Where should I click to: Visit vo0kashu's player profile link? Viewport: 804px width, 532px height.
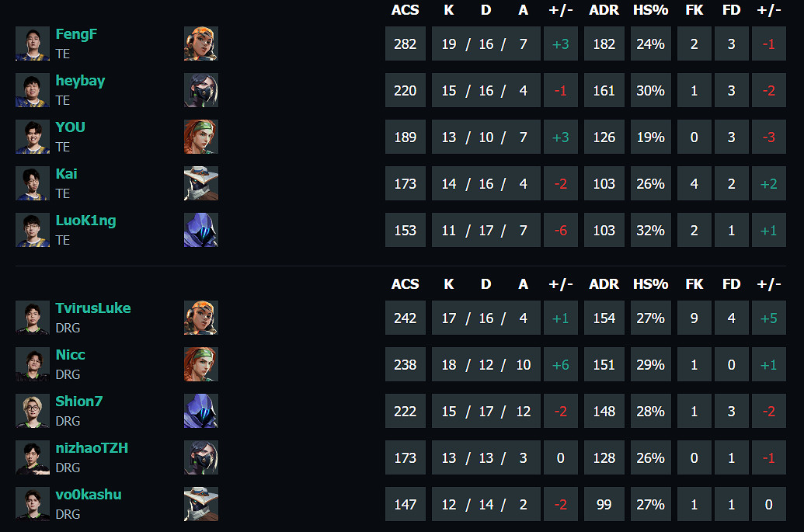[89, 495]
